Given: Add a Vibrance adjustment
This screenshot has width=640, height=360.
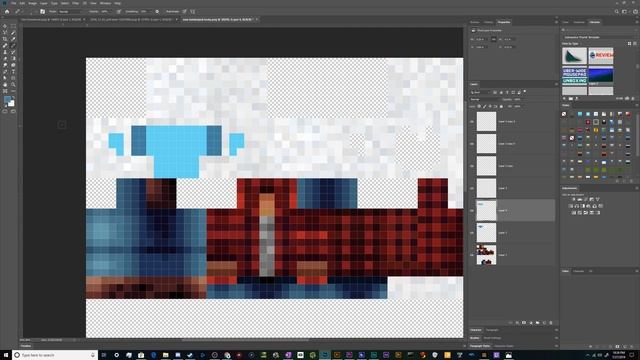Looking at the screenshot, I should pos(598,199).
